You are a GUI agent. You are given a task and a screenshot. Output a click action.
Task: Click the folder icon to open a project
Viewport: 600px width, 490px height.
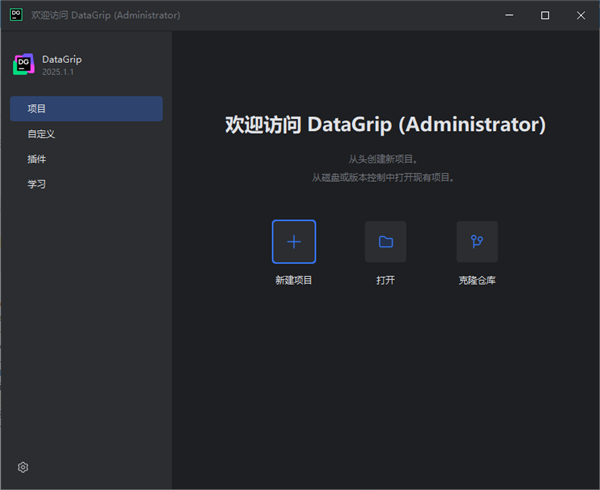pyautogui.click(x=385, y=242)
